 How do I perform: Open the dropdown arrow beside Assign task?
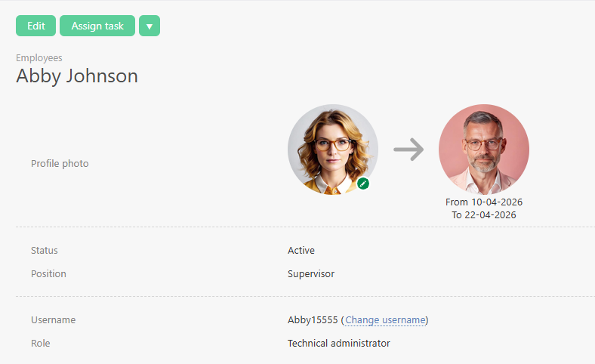click(x=150, y=26)
